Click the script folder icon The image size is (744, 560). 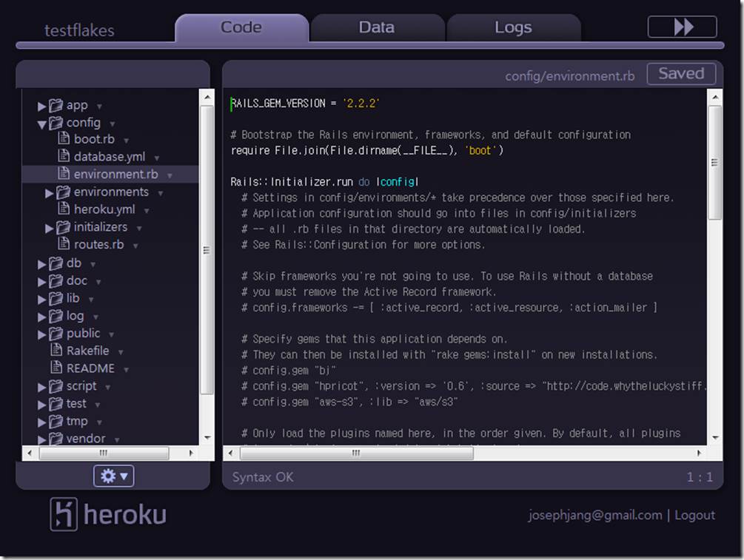coord(56,385)
